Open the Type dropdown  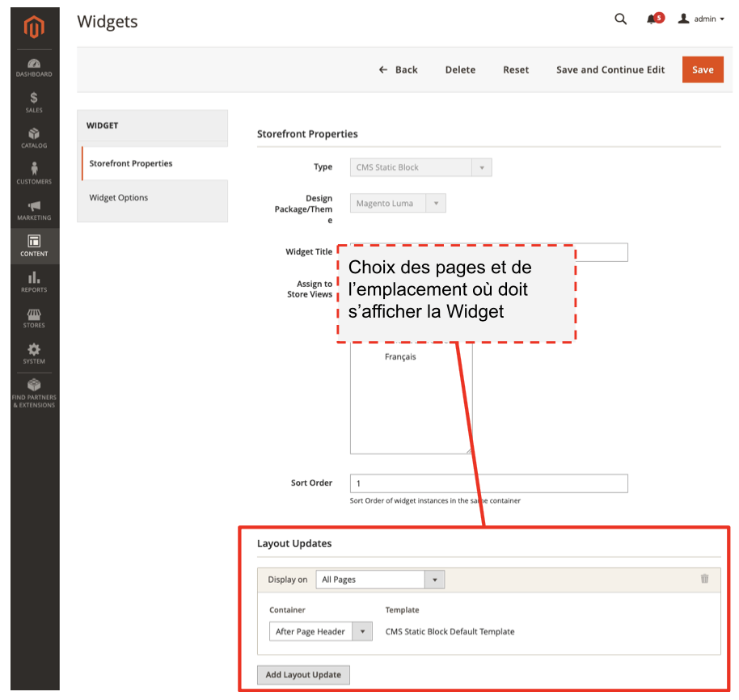click(x=421, y=167)
